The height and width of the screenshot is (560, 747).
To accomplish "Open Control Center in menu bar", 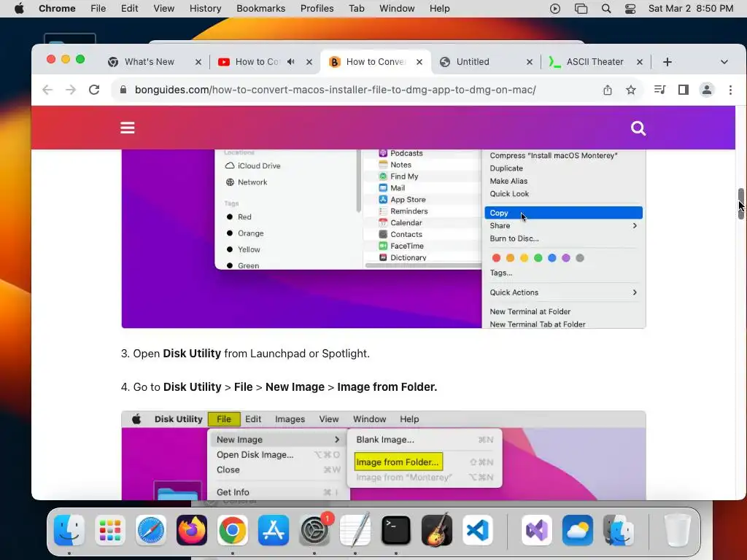I will pyautogui.click(x=630, y=9).
